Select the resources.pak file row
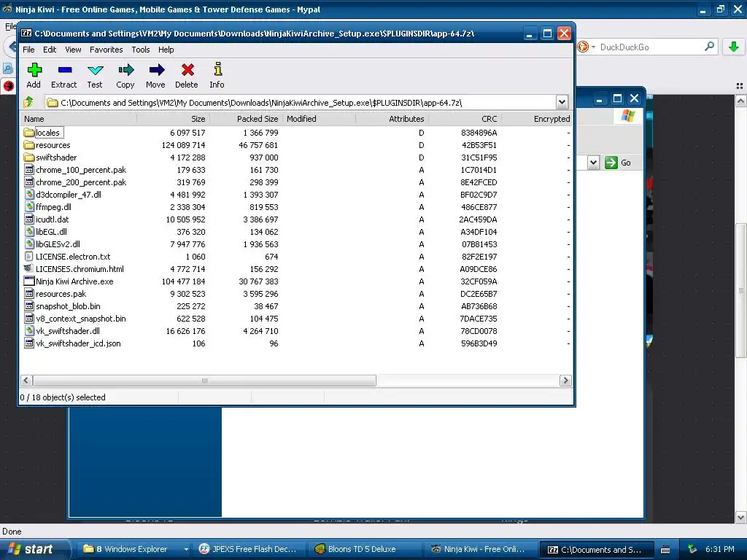The width and height of the screenshot is (747, 560). (x=296, y=294)
